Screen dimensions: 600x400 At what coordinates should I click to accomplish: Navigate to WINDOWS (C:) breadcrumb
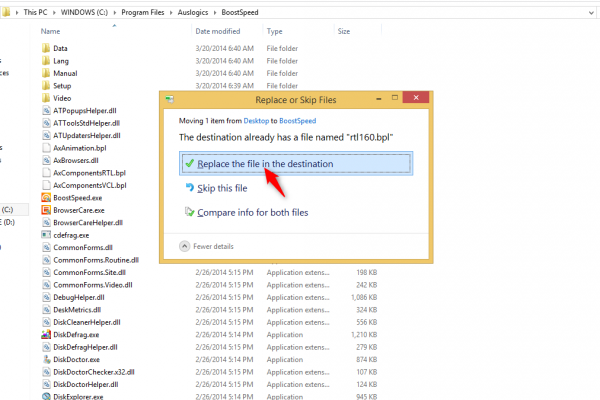pos(84,12)
